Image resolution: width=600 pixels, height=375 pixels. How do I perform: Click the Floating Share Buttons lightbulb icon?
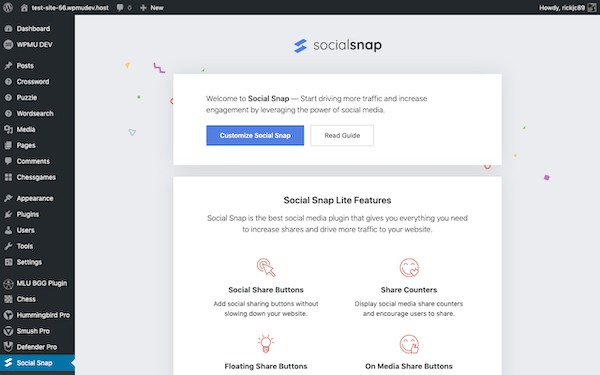[x=266, y=344]
